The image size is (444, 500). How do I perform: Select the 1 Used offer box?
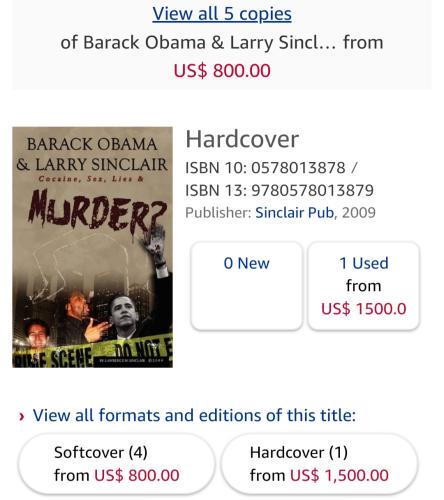click(364, 286)
